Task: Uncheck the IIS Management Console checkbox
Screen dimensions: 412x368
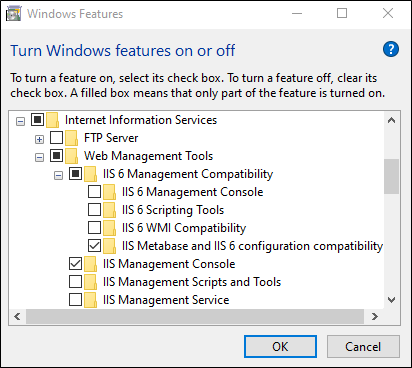Action: (75, 263)
